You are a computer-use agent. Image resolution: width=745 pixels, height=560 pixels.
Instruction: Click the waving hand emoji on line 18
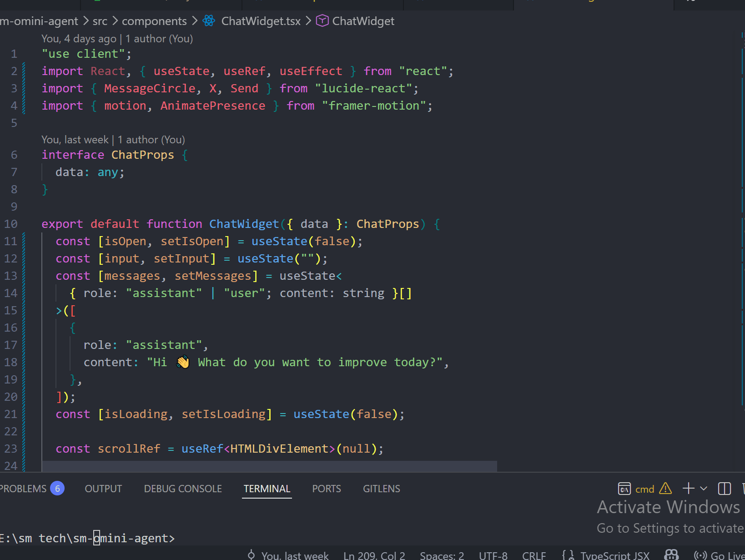point(183,362)
